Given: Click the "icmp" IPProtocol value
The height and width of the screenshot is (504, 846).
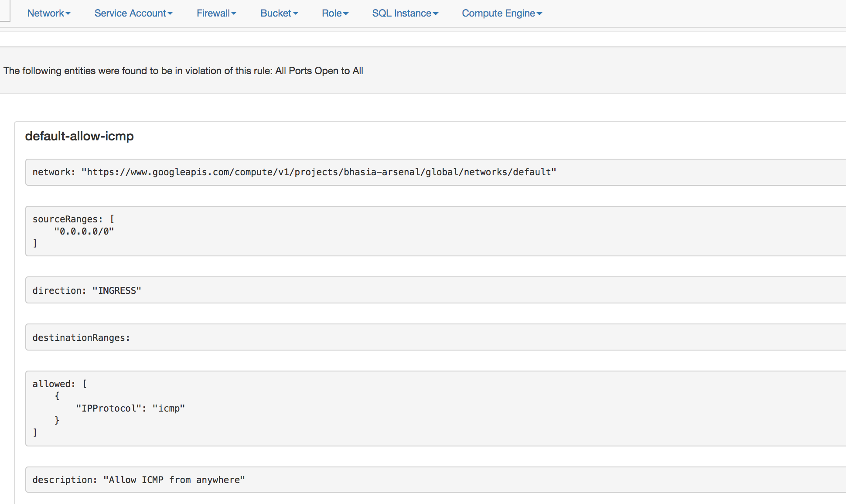Looking at the screenshot, I should coord(168,409).
